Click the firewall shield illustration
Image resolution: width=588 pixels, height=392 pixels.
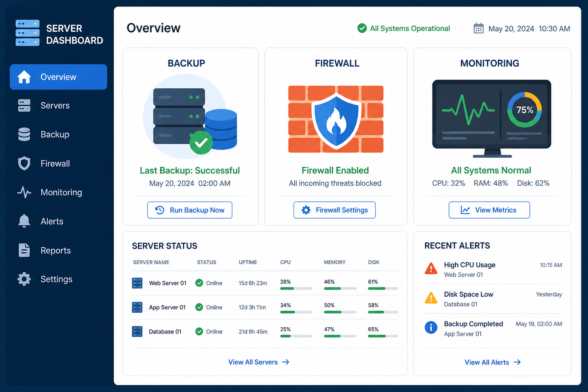pos(336,119)
